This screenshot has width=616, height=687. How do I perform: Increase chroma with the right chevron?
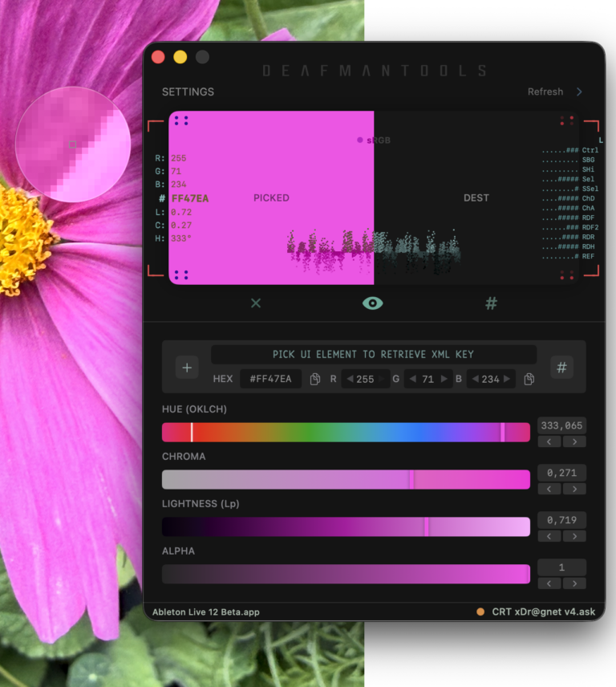(574, 489)
